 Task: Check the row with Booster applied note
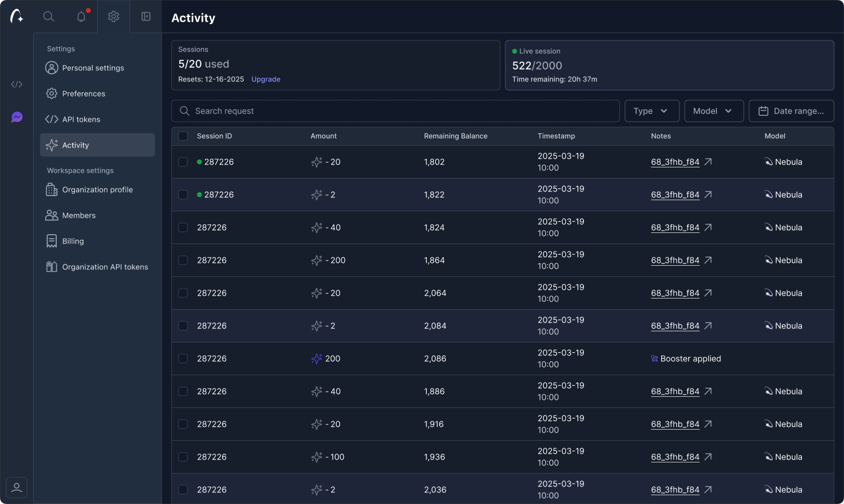183,358
